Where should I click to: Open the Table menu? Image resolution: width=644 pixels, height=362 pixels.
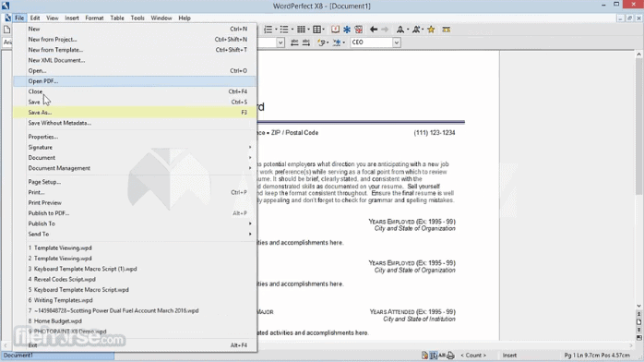(117, 18)
